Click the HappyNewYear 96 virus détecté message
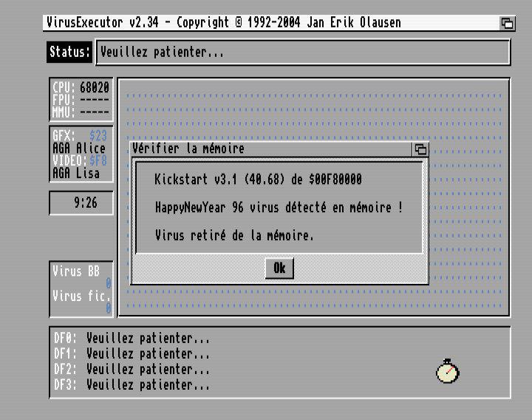 279,207
